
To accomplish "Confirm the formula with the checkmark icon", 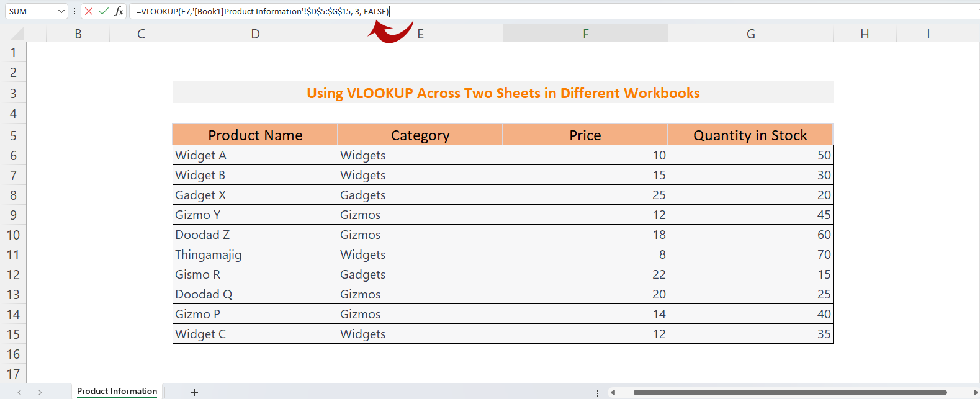I will pos(104,11).
